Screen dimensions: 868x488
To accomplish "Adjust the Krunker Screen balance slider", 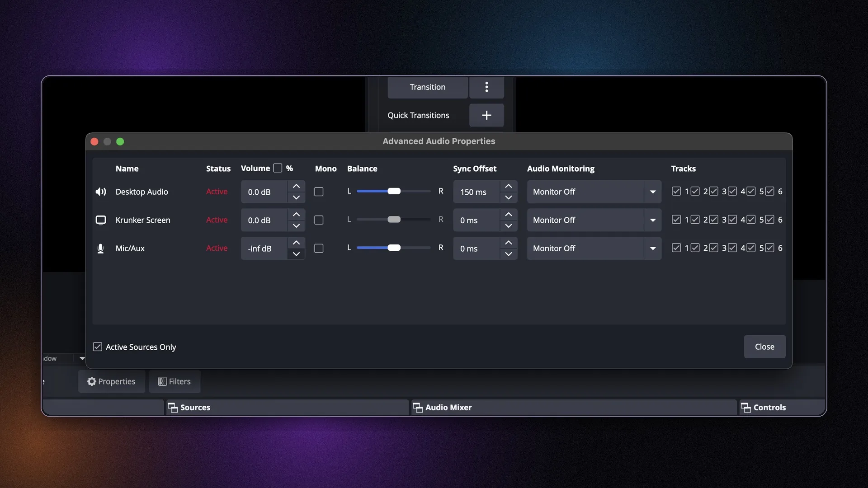I will (x=394, y=220).
